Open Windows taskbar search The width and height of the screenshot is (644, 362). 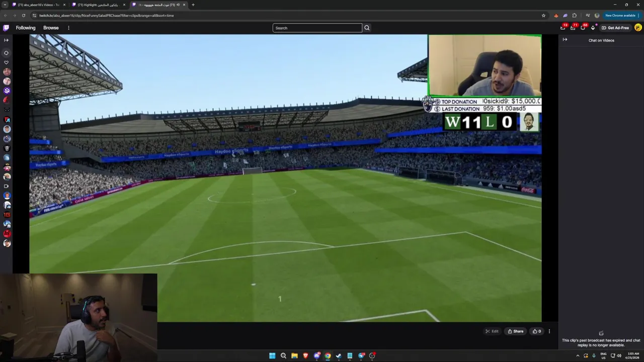[x=283, y=355]
